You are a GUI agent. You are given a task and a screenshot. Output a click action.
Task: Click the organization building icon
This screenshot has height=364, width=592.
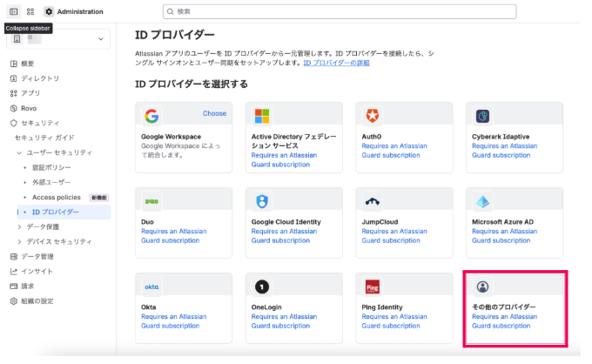coord(17,39)
